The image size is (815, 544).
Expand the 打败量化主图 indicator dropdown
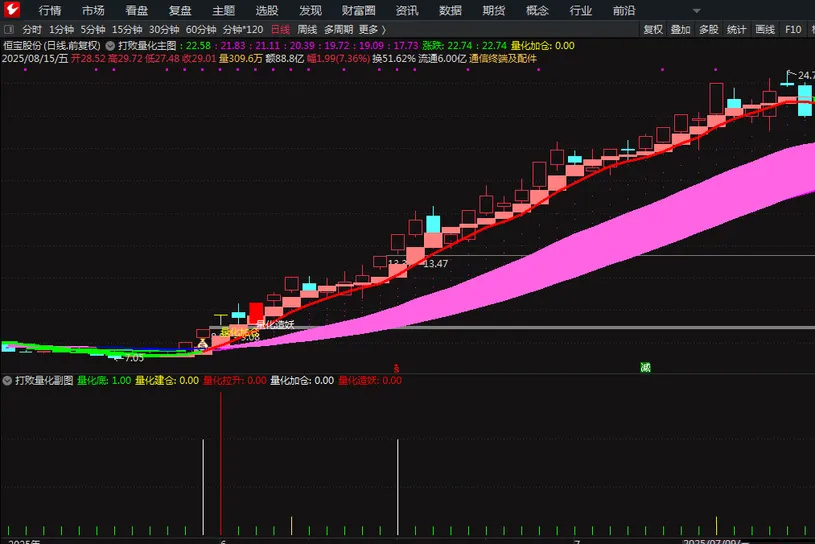110,46
